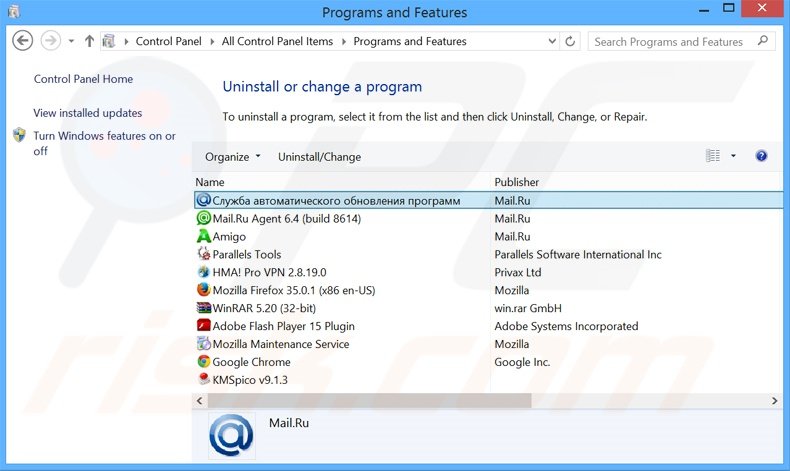This screenshot has width=790, height=471.
Task: Click the WinRAR 5.20 icon
Action: pos(204,308)
